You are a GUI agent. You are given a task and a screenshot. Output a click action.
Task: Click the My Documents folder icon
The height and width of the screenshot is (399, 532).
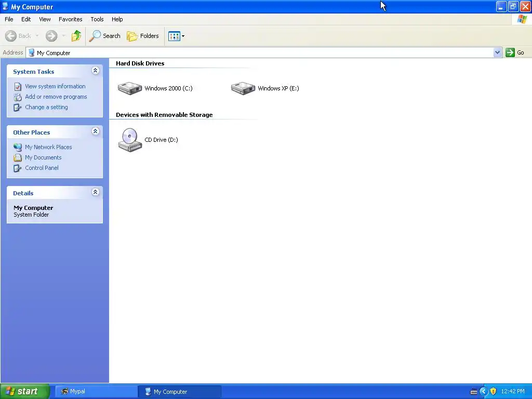[18, 158]
